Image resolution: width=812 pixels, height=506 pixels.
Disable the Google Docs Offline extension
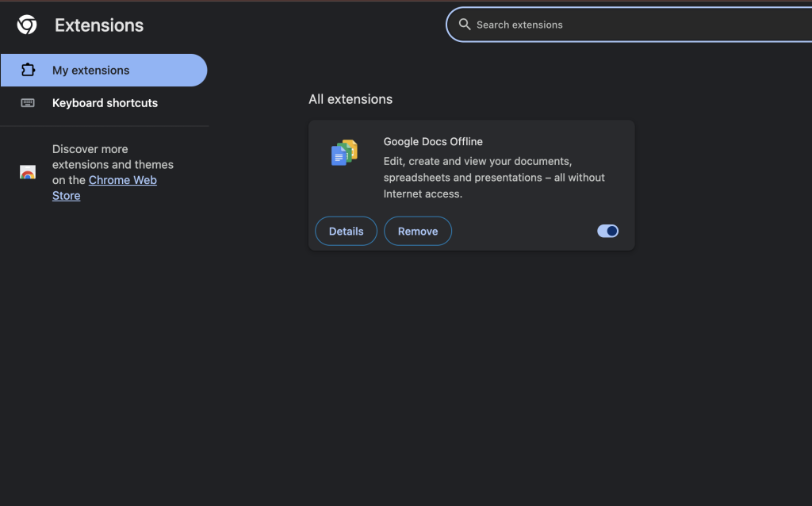click(x=607, y=231)
